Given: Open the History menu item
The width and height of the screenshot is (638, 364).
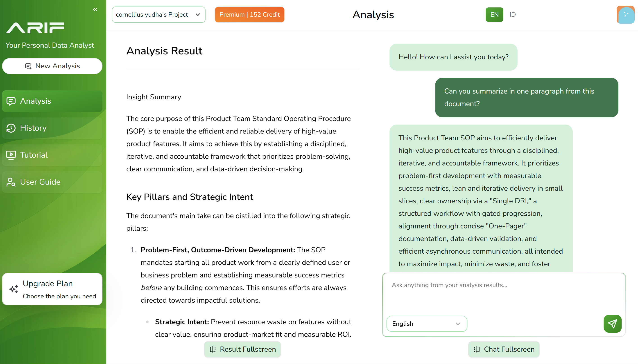Looking at the screenshot, I should point(52,128).
